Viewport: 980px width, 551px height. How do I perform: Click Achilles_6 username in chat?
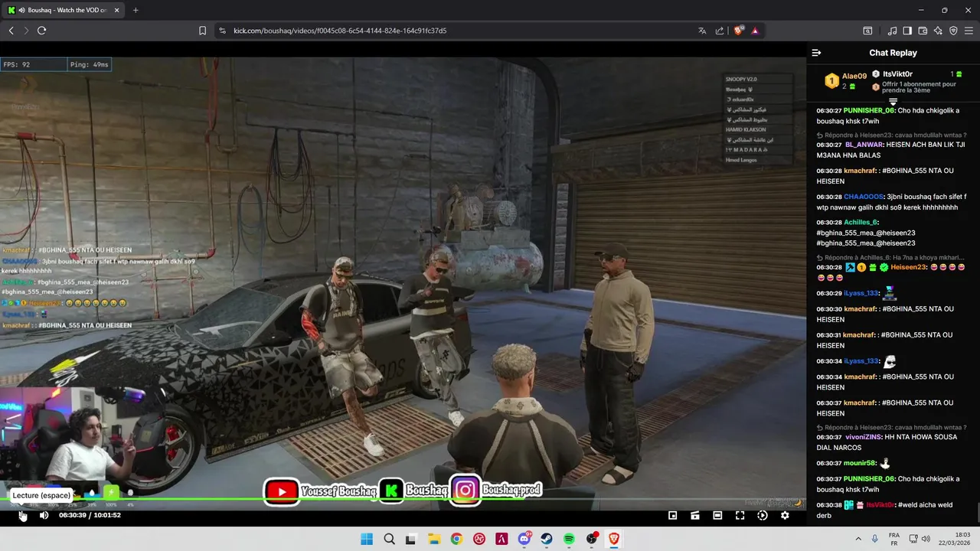tap(861, 223)
